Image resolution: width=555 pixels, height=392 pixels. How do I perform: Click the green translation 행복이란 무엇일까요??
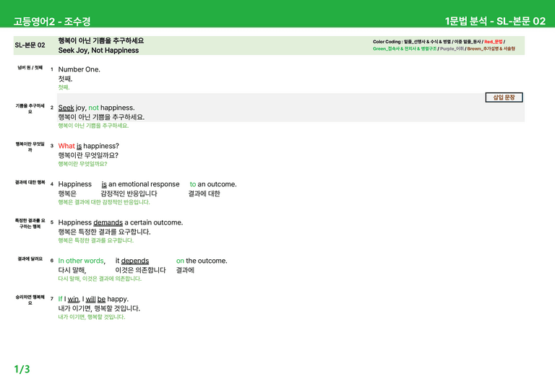pyautogui.click(x=82, y=164)
